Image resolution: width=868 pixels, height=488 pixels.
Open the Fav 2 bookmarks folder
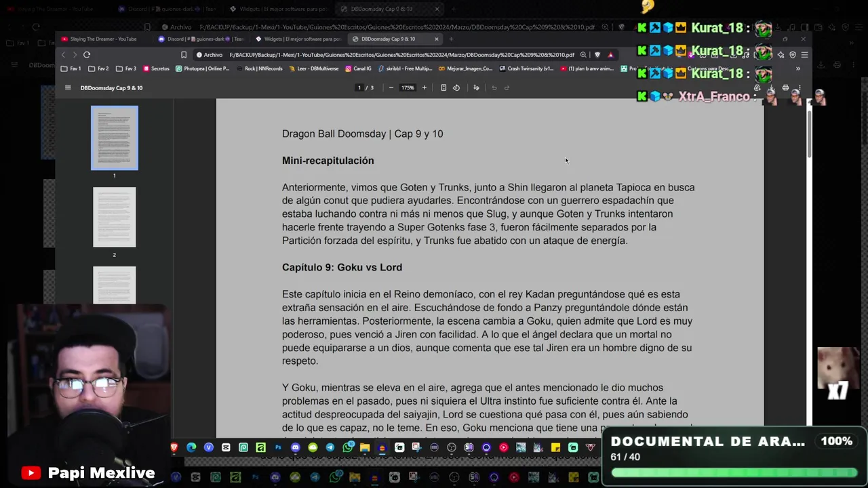click(98, 68)
